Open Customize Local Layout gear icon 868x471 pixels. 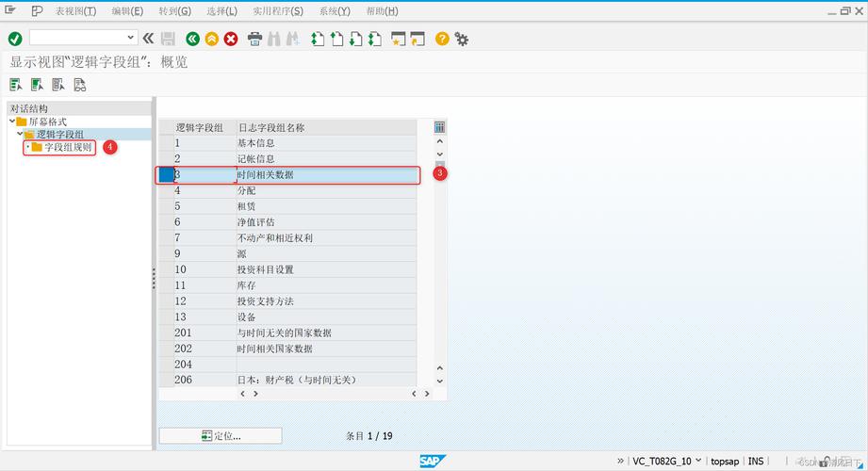pos(461,39)
